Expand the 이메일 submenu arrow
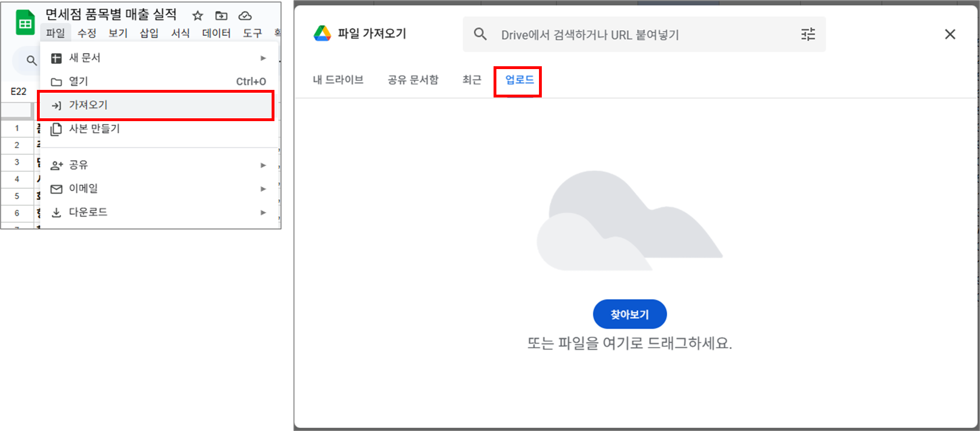Viewport: 980px width, 431px height. click(x=263, y=189)
